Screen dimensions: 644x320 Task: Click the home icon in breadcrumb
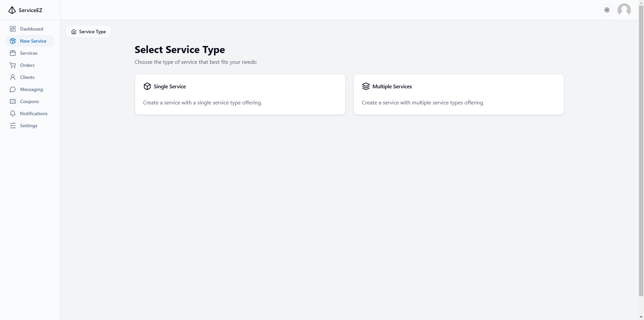tap(74, 32)
